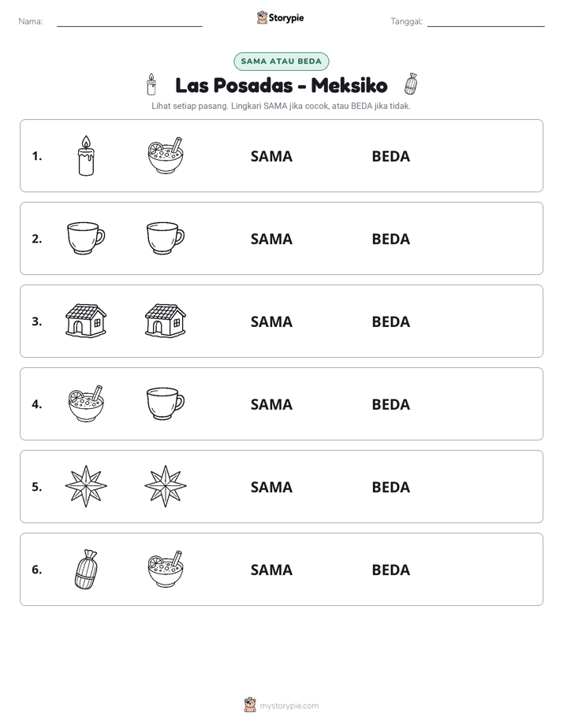The image size is (563, 728).
Task: Click the wrapped candy icon in row 6
Action: 86,569
